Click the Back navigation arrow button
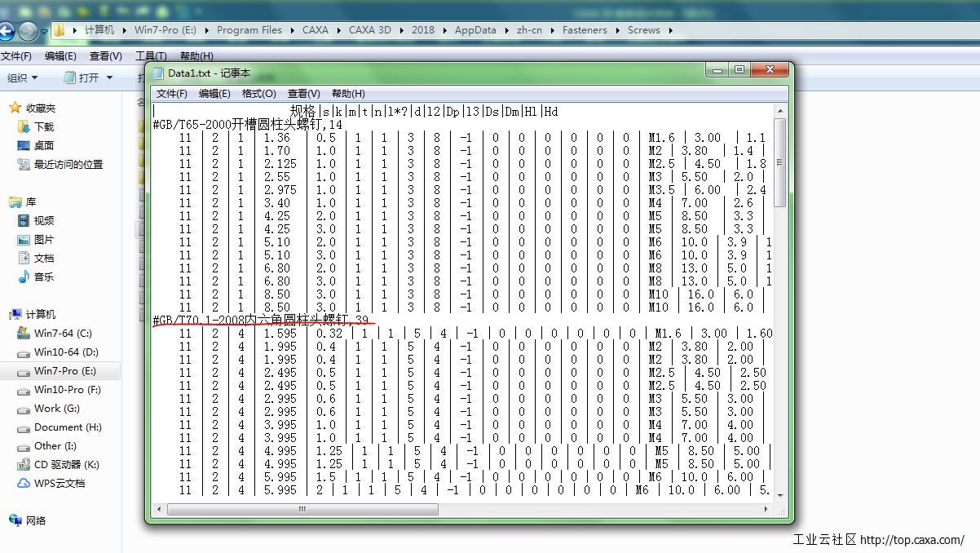This screenshot has width=980, height=553. (x=7, y=32)
